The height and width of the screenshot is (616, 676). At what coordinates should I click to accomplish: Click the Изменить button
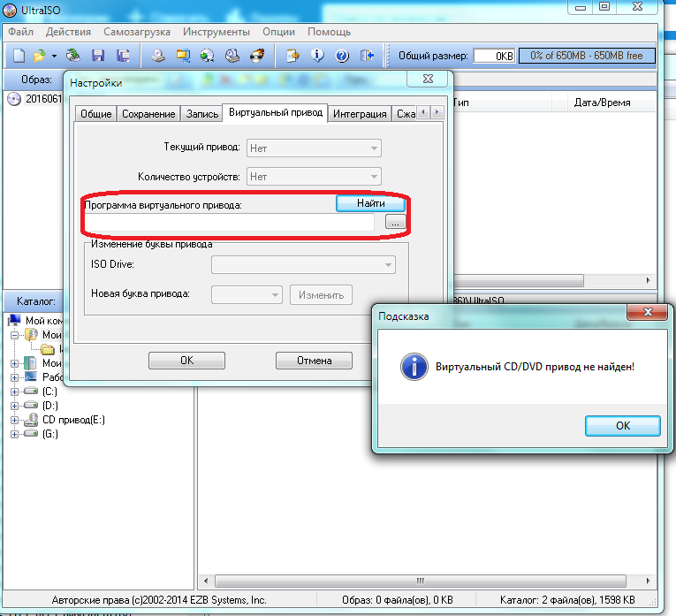[321, 295]
